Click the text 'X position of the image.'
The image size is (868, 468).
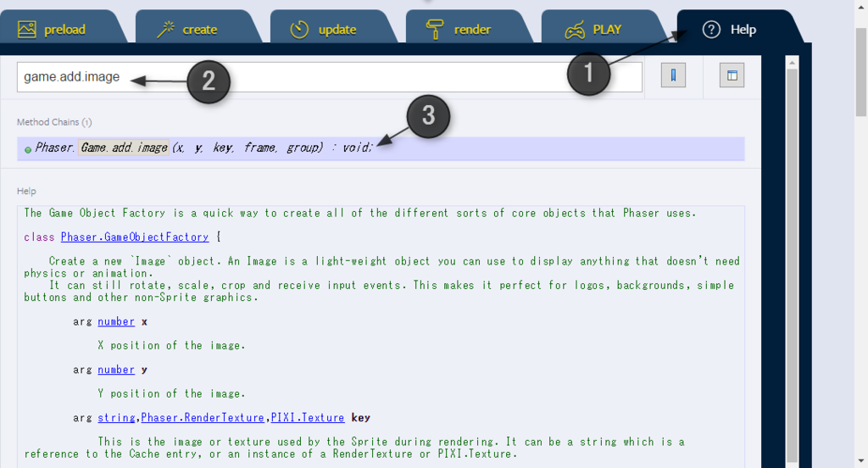click(x=171, y=346)
